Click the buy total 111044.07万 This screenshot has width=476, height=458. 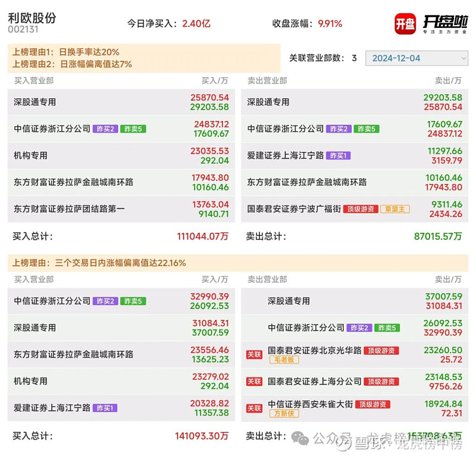203,236
